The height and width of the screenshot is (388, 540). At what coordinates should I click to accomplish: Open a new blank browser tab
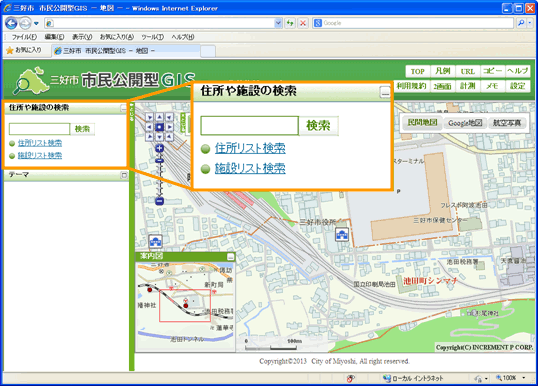coord(208,51)
